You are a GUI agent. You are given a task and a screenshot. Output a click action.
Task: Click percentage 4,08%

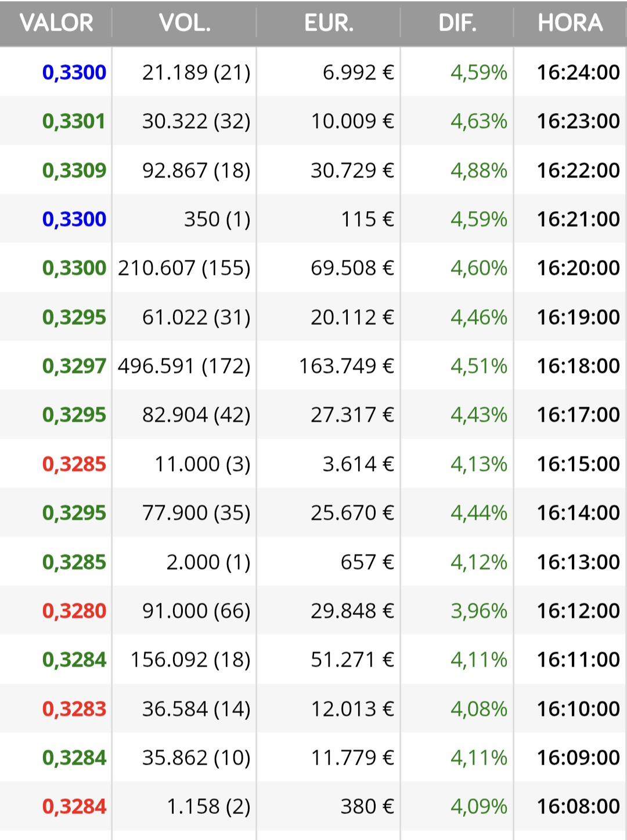(479, 709)
